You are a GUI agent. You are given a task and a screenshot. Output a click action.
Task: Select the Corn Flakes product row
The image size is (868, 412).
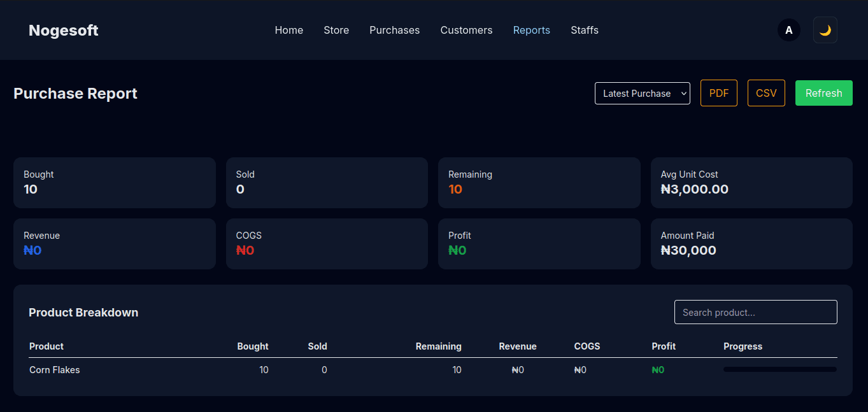click(x=55, y=370)
